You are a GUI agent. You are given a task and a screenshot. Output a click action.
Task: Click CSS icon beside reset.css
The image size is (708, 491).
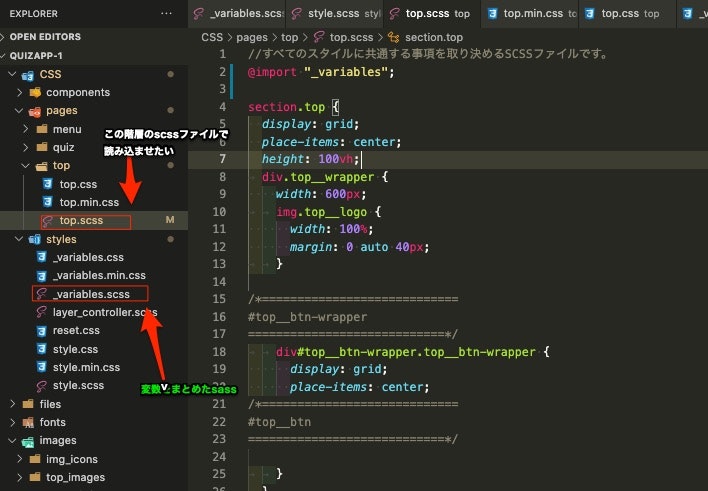point(41,331)
